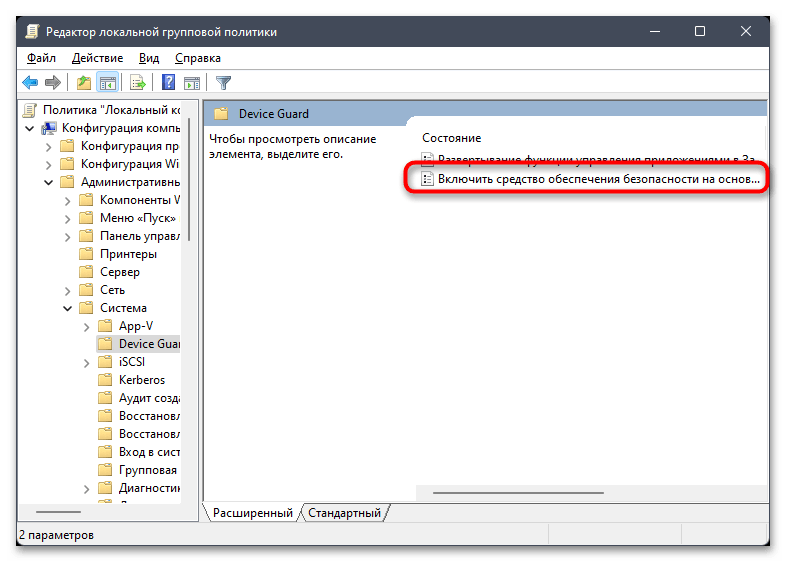
Task: Expand the Панель управления folder
Action: pyautogui.click(x=68, y=237)
